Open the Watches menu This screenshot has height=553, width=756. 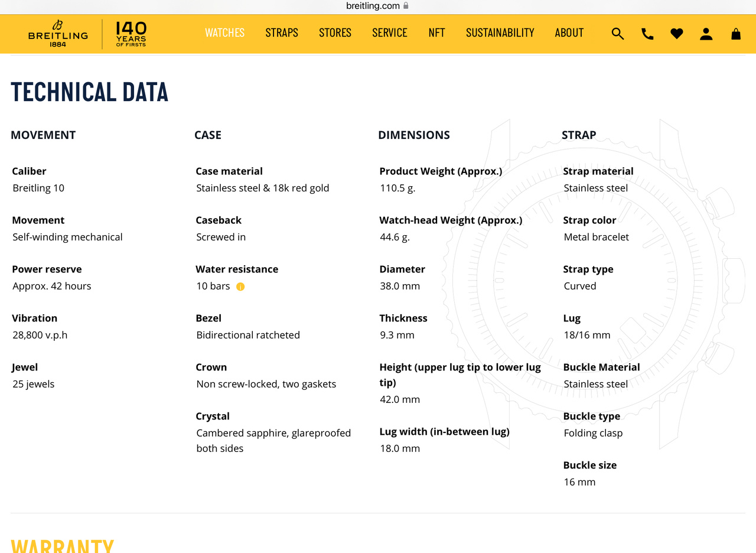click(224, 32)
